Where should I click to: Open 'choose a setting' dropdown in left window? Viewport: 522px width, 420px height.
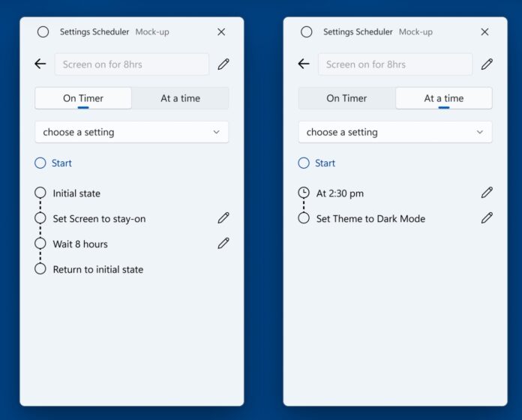pos(132,132)
